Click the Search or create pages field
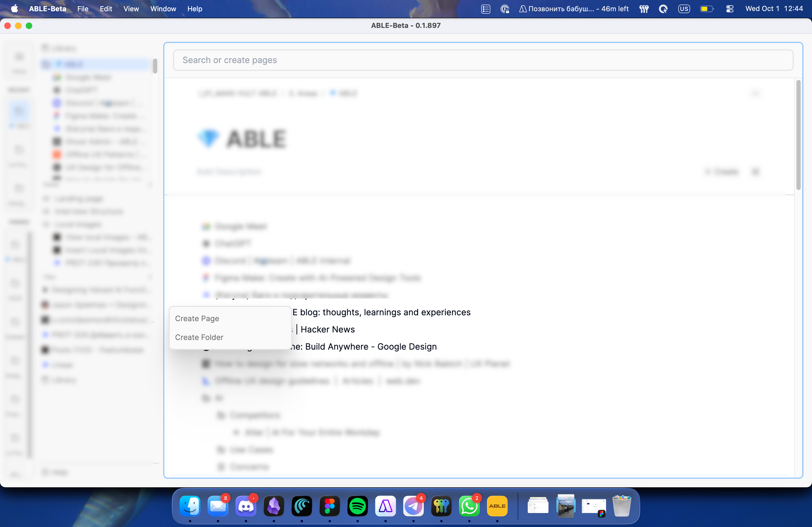Viewport: 812px width, 527px height. [483, 60]
